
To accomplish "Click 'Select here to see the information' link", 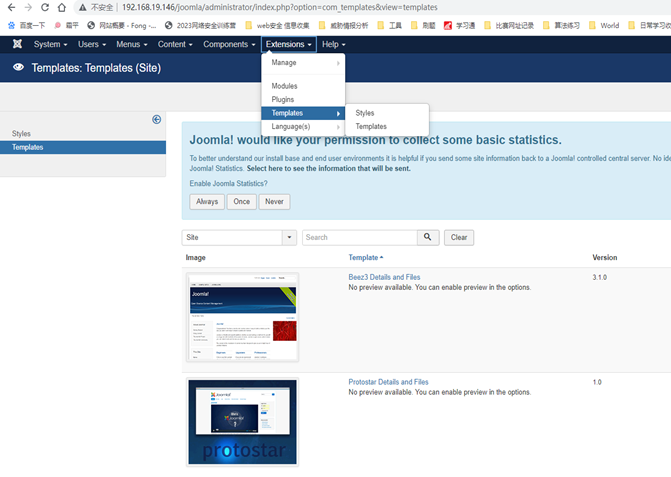I will [x=329, y=169].
